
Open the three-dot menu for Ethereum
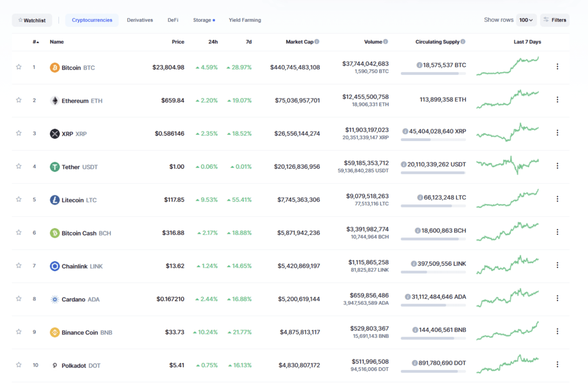click(557, 100)
